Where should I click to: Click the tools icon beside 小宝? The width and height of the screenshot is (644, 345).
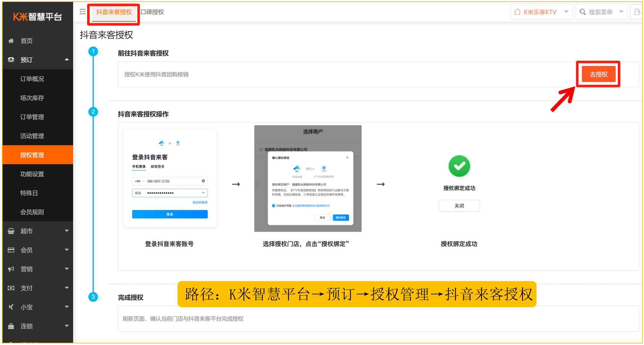tap(11, 307)
